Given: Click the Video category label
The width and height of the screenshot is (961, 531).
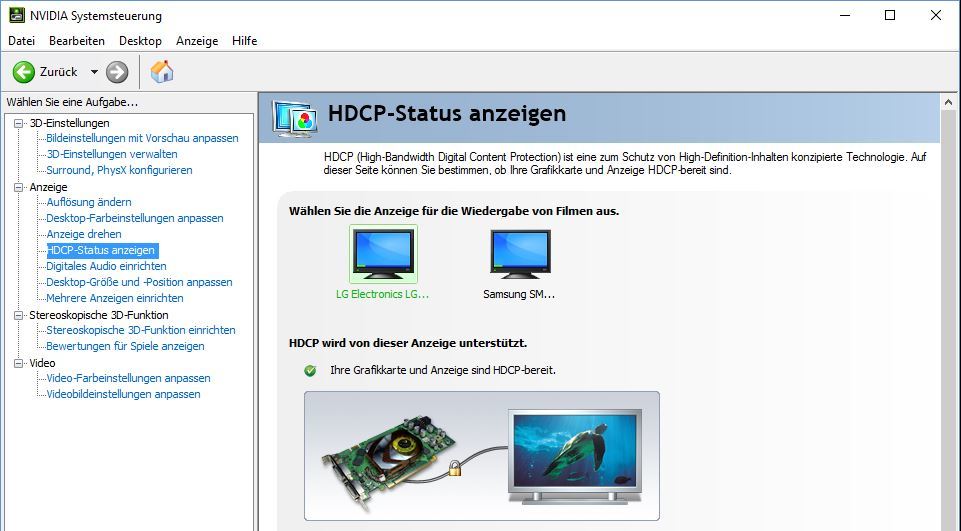Looking at the screenshot, I should [x=42, y=363].
